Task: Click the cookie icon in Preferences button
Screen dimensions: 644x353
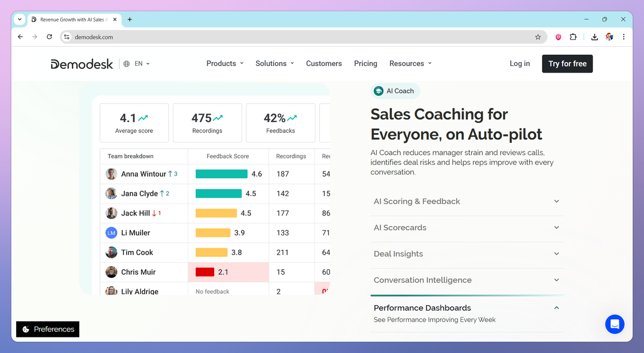Action: pyautogui.click(x=26, y=329)
